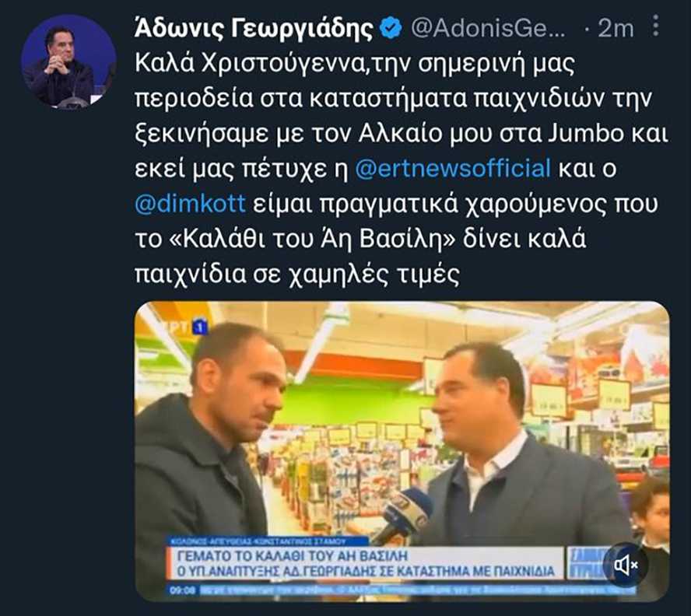Click the 09:00 clock in news ticker
691x616 pixels.
(183, 590)
